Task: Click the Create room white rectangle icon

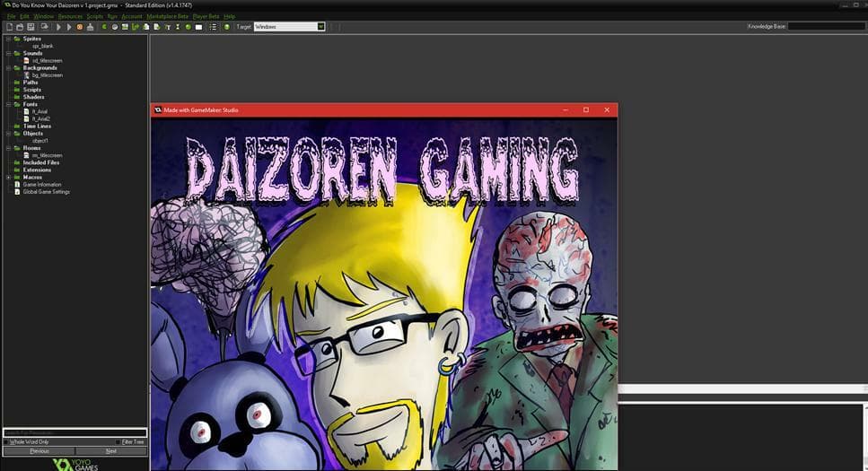Action: [198, 27]
